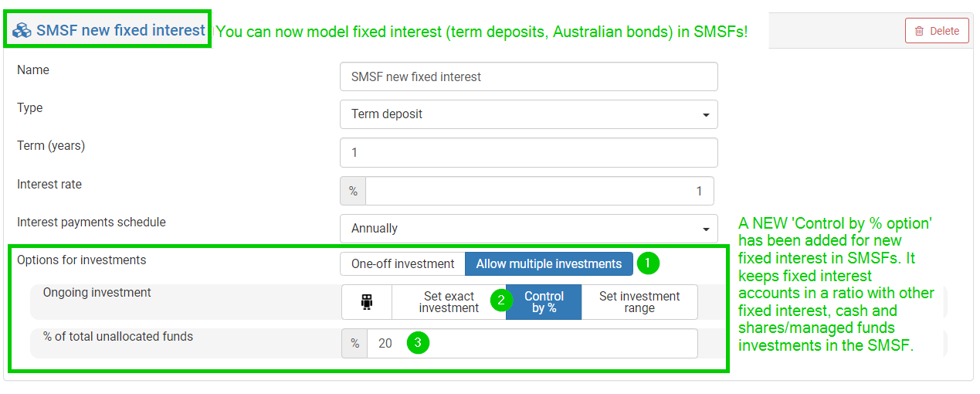Click the Term (years) input field
This screenshot has height=394, width=980.
528,153
